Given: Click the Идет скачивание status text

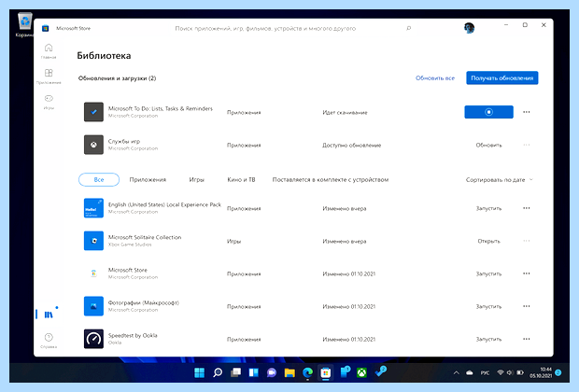Looking at the screenshot, I should 345,112.
